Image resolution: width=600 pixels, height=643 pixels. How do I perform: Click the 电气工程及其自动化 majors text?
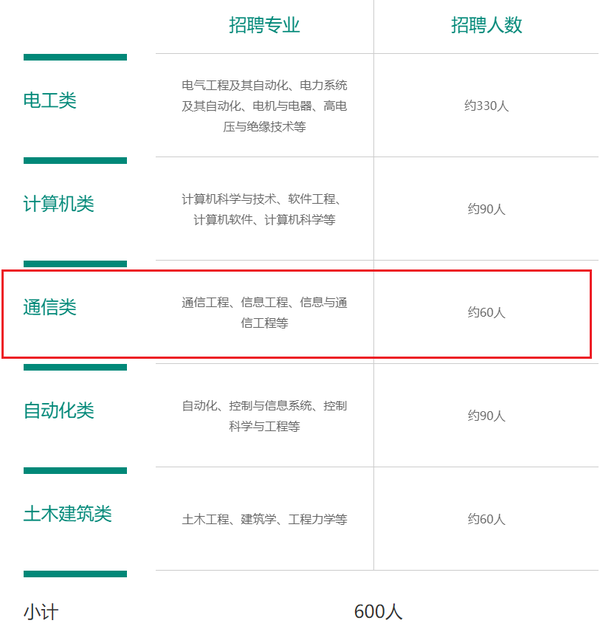[265, 106]
